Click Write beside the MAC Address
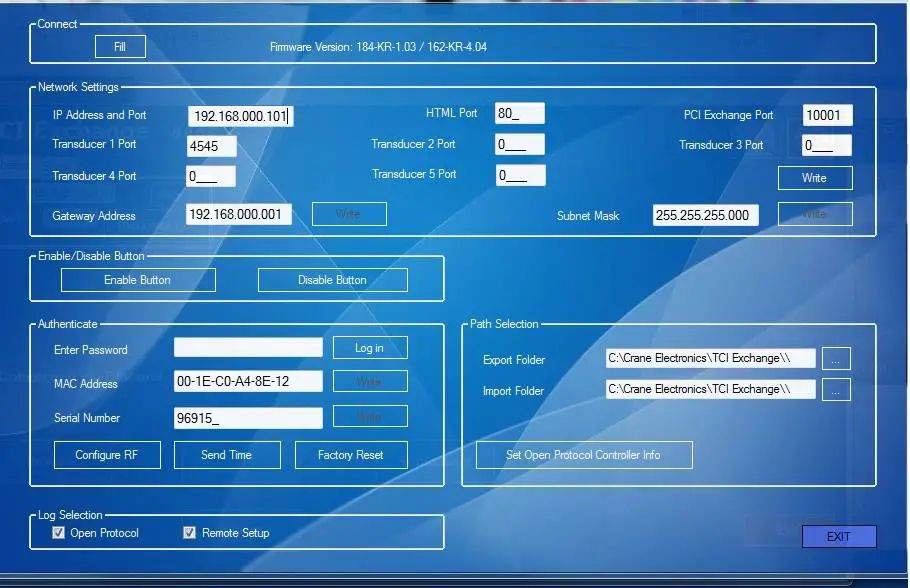 [369, 381]
